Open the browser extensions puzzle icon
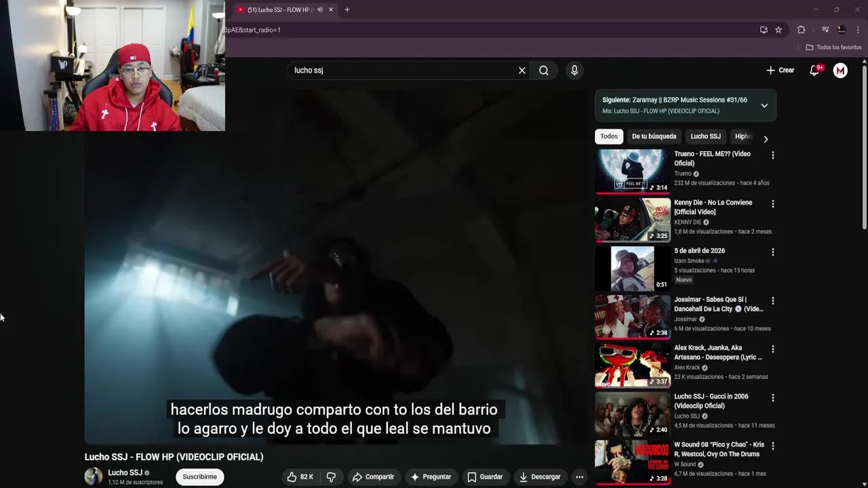The width and height of the screenshot is (868, 488). click(802, 30)
